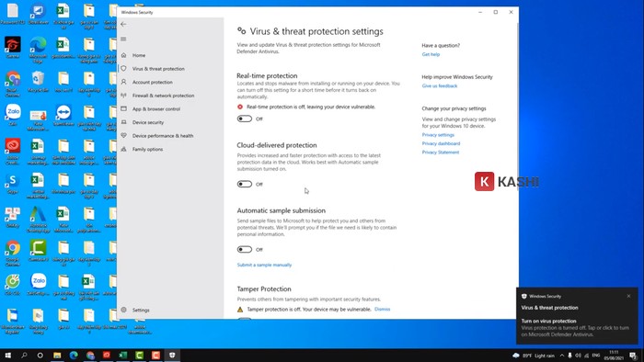Open Privacy Statement link
The height and width of the screenshot is (362, 644).
441,153
